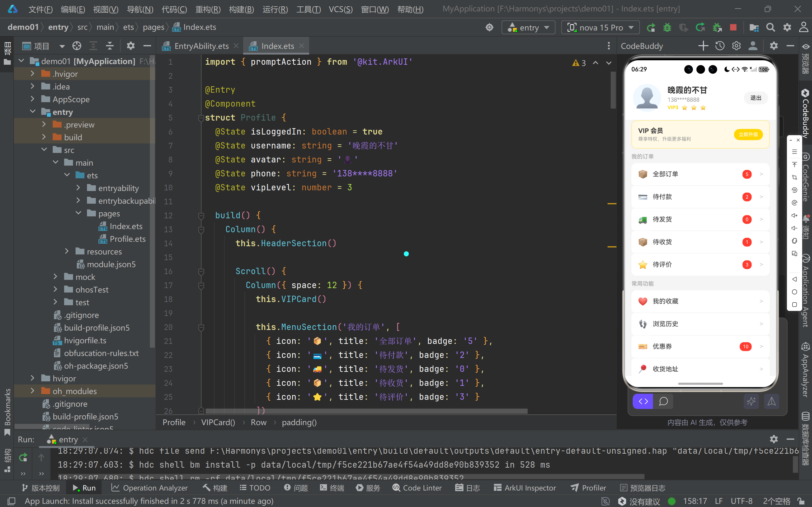Open the search magnifier in top toolbar

pyautogui.click(x=770, y=28)
